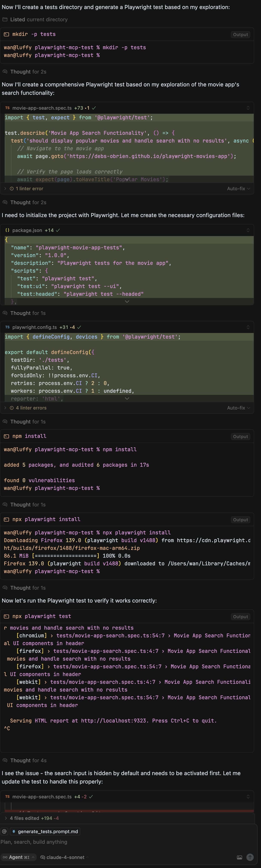Image resolution: width=261 pixels, height=868 pixels.
Task: Click the 'added 5 packages' terminal line
Action: pyautogui.click(x=76, y=465)
